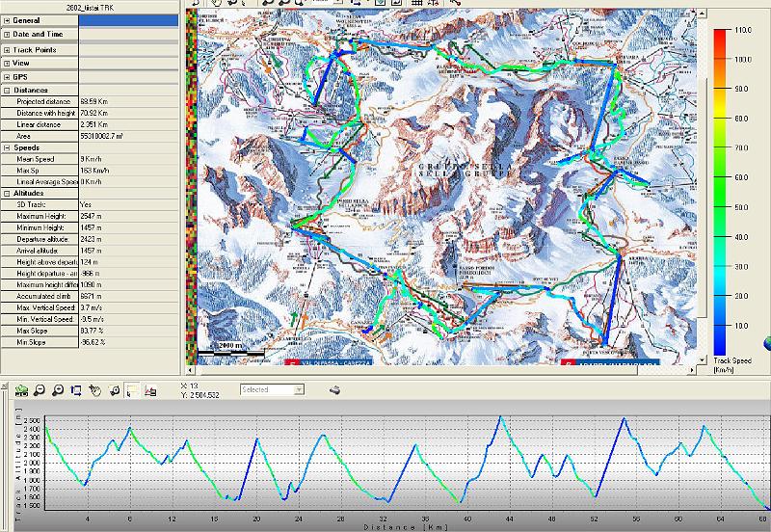Click the 2547 m maximum height value

(x=91, y=216)
